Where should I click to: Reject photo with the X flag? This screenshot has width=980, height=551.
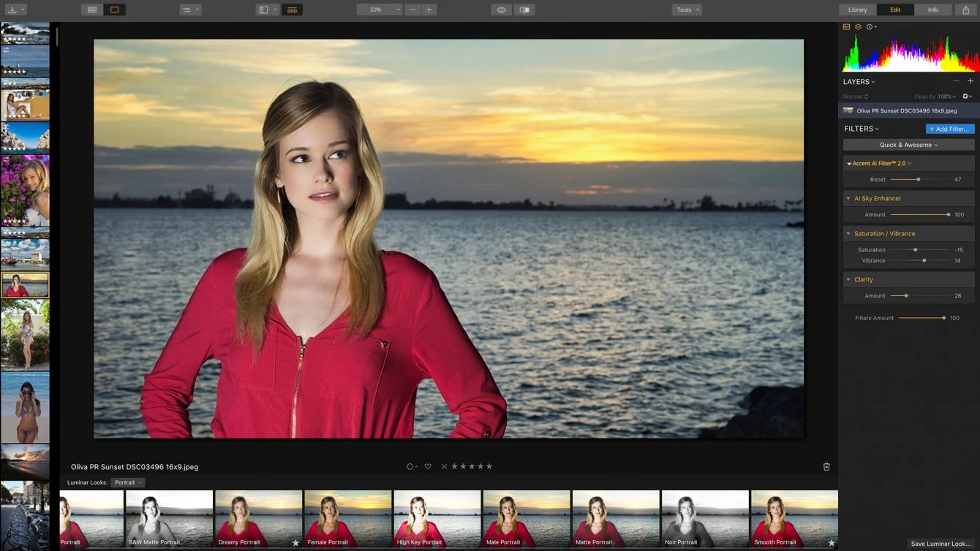pos(444,466)
